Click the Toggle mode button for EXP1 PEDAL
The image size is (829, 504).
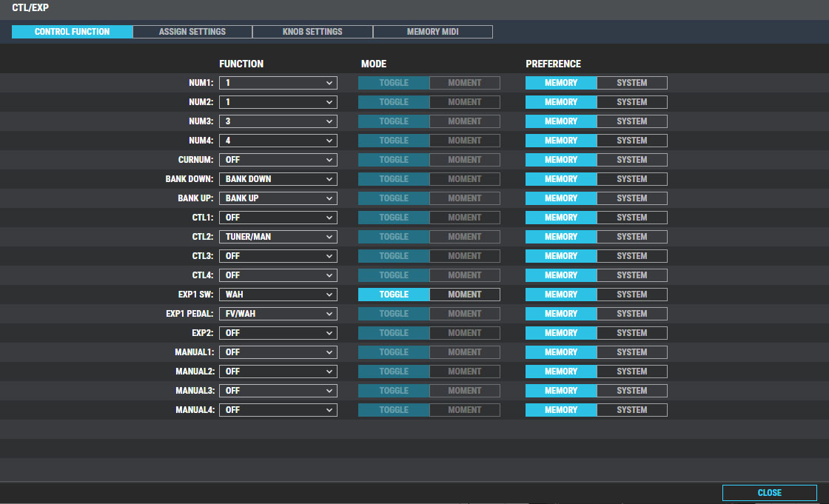tap(394, 314)
